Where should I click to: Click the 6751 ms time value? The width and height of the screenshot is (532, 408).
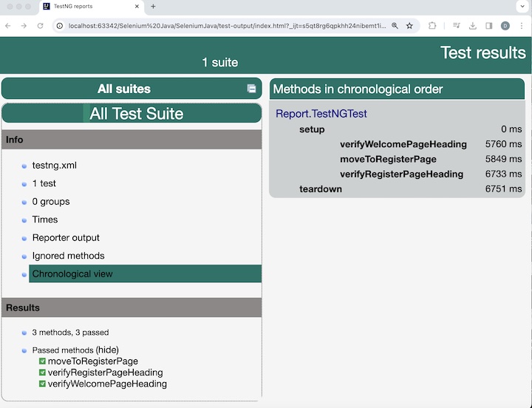[503, 188]
